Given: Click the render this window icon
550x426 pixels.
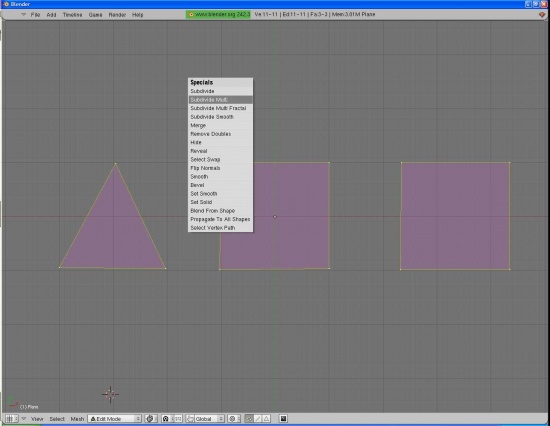Looking at the screenshot, I should [x=283, y=419].
